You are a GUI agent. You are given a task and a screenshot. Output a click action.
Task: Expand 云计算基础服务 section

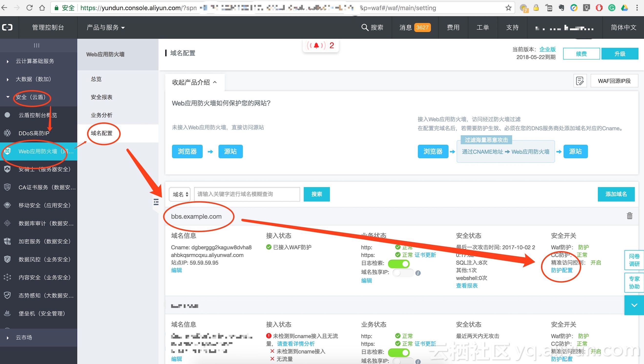[35, 61]
